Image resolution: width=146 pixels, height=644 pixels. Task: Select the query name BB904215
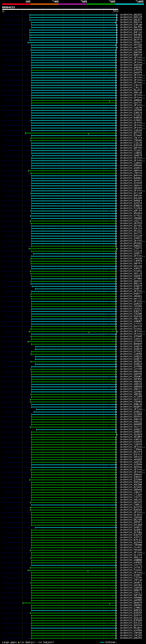(x=8, y=7)
